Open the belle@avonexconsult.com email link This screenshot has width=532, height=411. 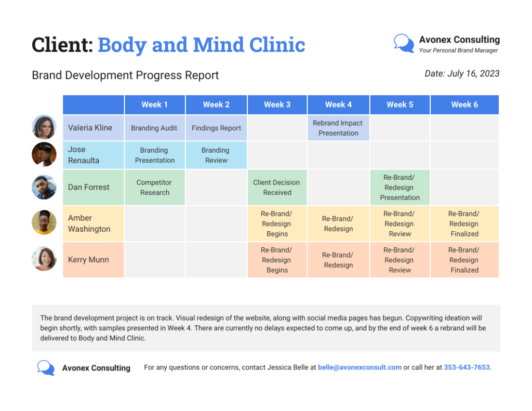point(360,367)
